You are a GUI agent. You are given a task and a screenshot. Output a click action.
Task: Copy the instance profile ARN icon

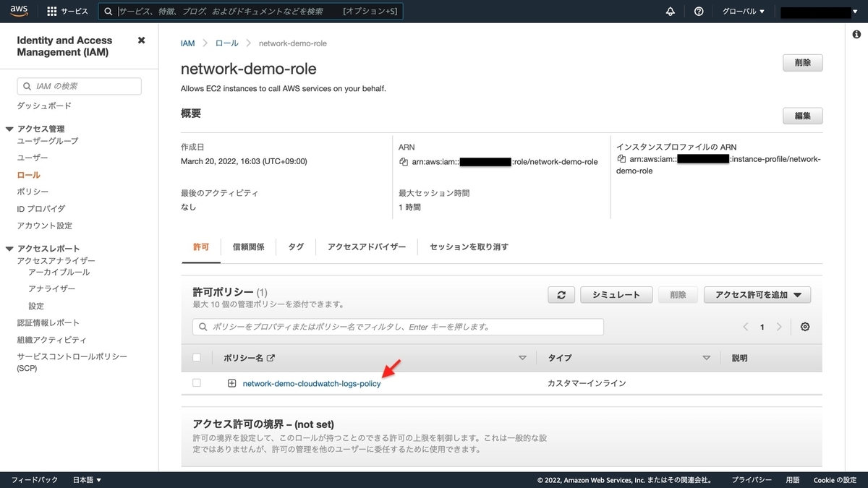(x=621, y=158)
